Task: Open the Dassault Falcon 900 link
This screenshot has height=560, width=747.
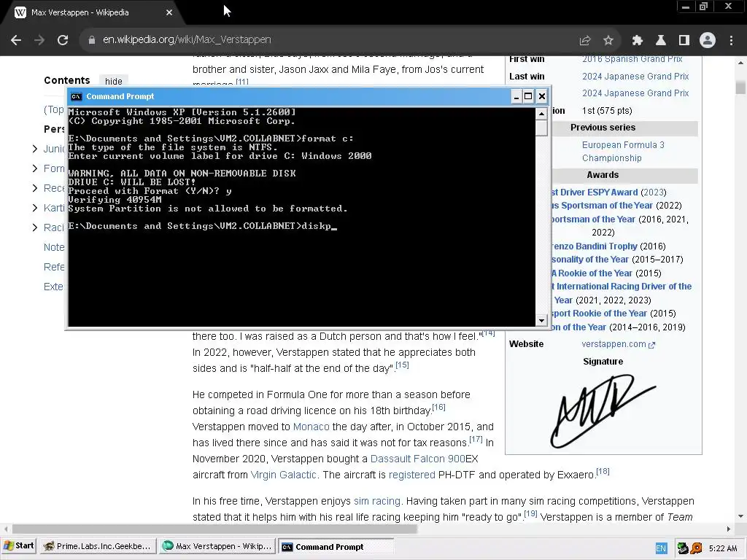Action: 417,459
